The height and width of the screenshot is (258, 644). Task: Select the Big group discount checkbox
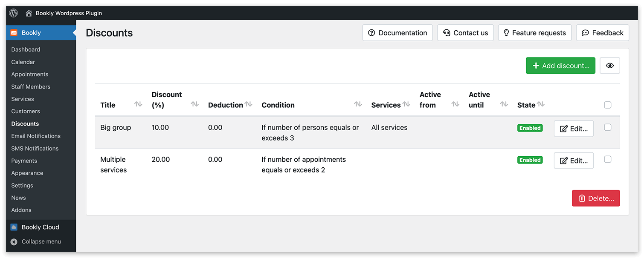[608, 127]
